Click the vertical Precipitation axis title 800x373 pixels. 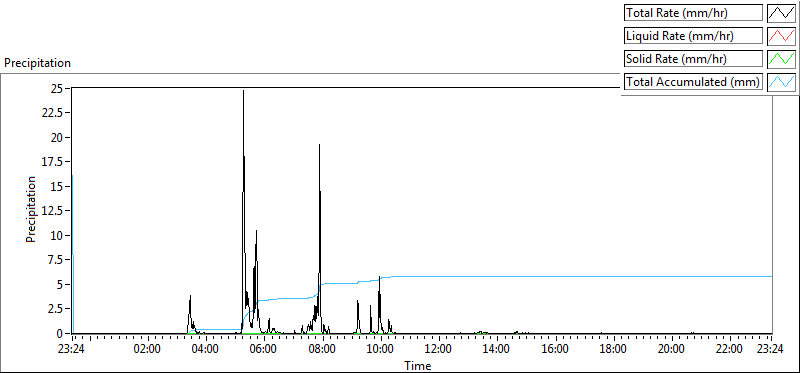31,209
